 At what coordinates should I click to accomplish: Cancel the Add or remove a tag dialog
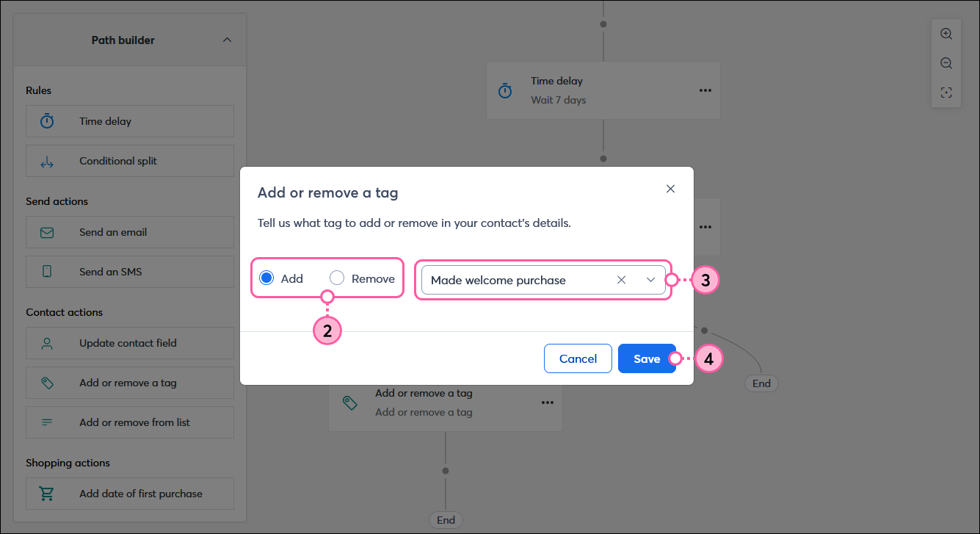pos(578,358)
